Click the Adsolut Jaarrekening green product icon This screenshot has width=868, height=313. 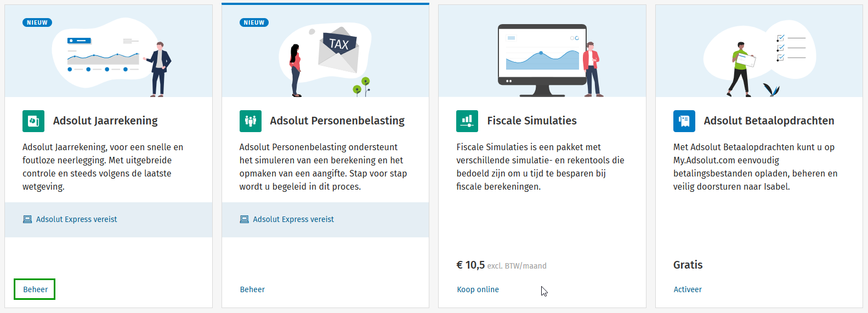(x=33, y=121)
